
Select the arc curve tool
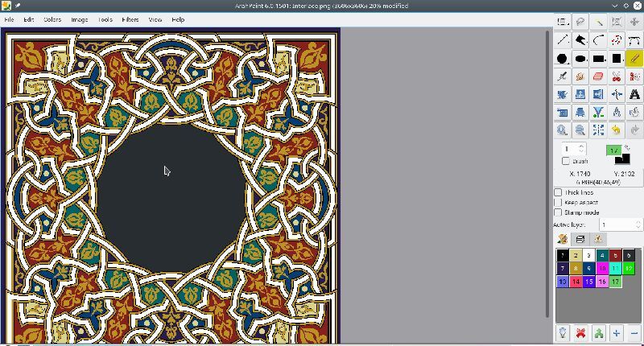pyautogui.click(x=598, y=39)
